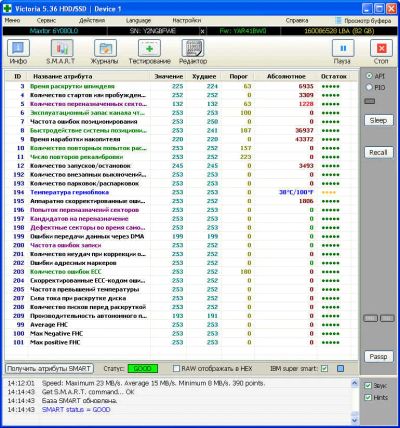Sort by the Абсолютное column header

point(286,76)
